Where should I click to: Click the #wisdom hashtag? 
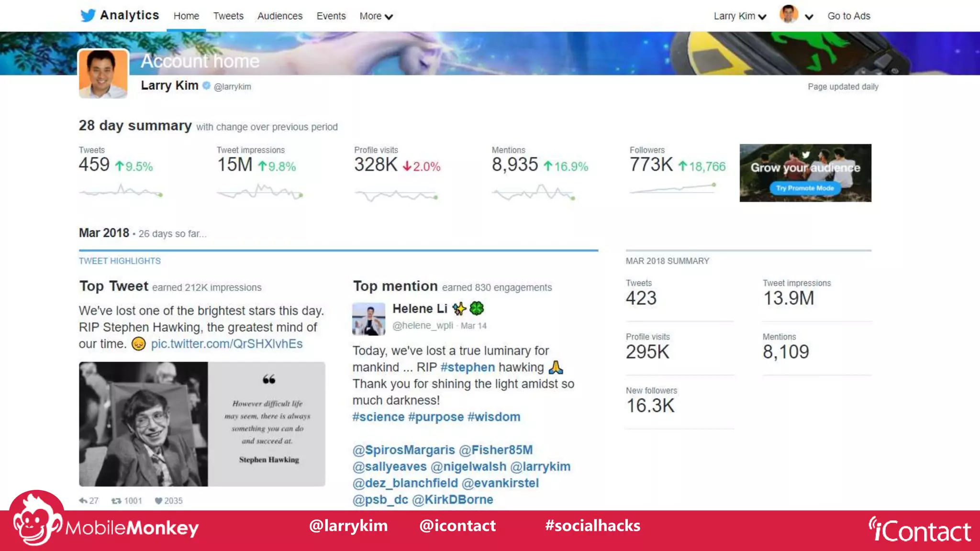(x=494, y=417)
